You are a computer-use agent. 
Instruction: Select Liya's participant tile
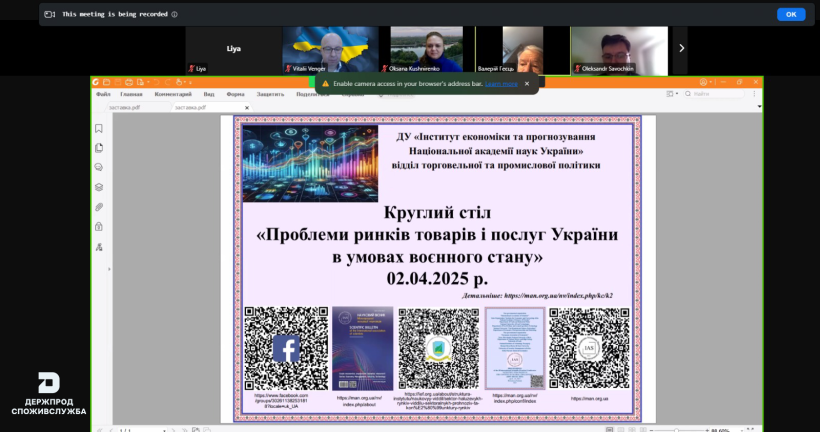[x=234, y=50]
